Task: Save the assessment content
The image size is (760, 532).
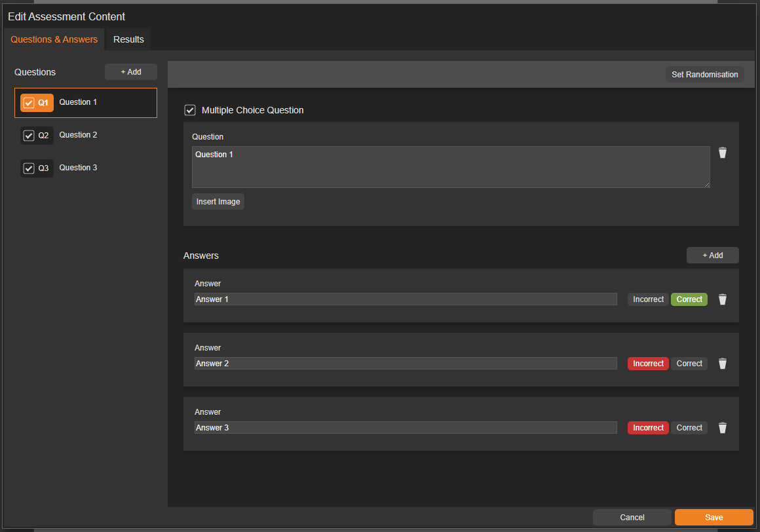Action: point(713,518)
